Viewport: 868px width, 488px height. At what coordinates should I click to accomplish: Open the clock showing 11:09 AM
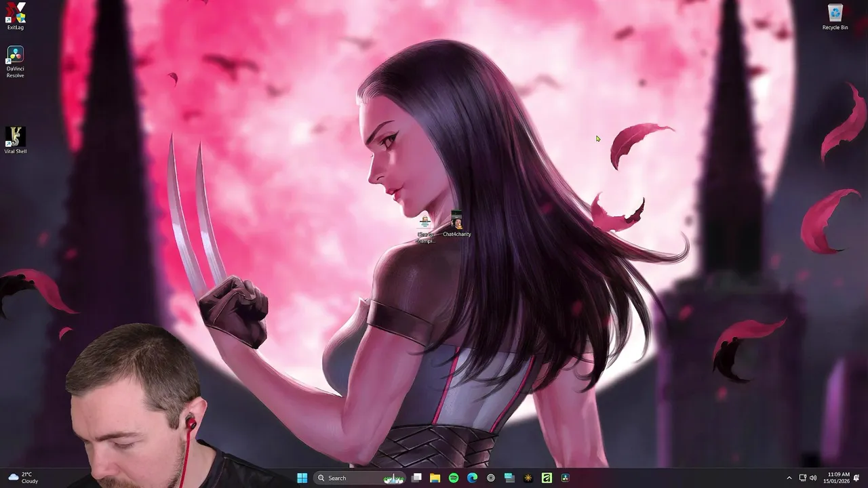point(836,478)
